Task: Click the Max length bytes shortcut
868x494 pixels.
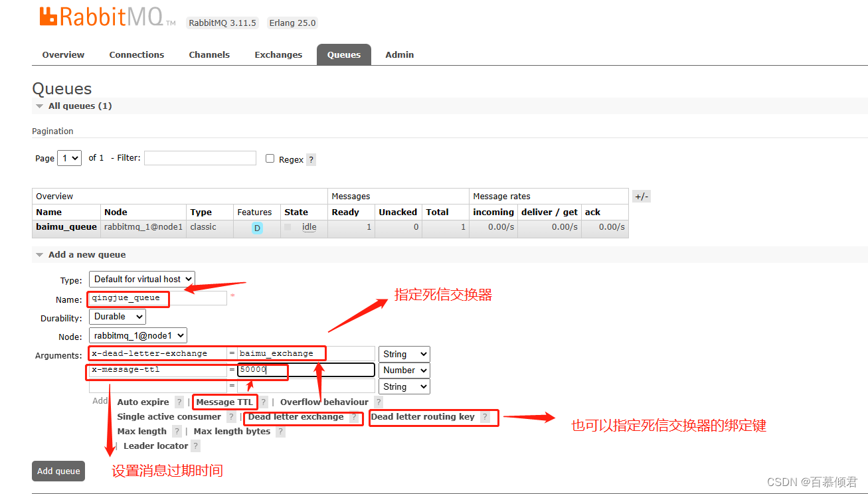Action: (x=232, y=431)
